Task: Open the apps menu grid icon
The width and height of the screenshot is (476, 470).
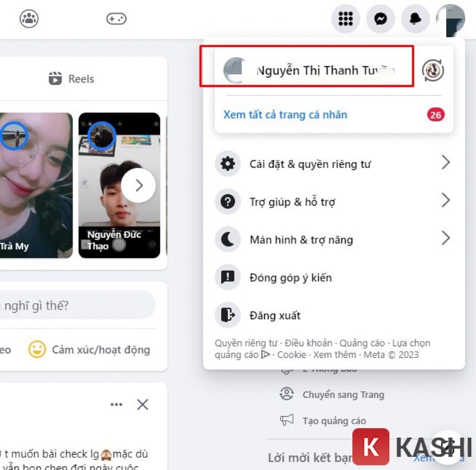Action: [346, 19]
